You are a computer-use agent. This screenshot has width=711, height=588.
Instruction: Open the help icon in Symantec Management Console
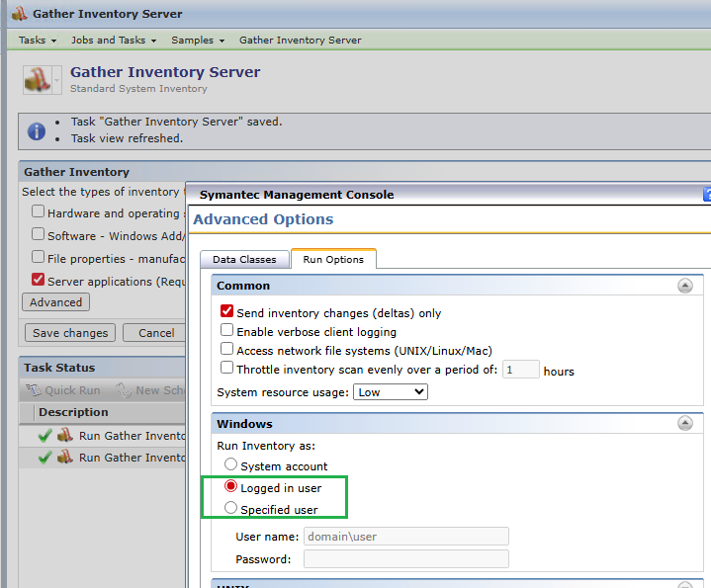click(707, 194)
